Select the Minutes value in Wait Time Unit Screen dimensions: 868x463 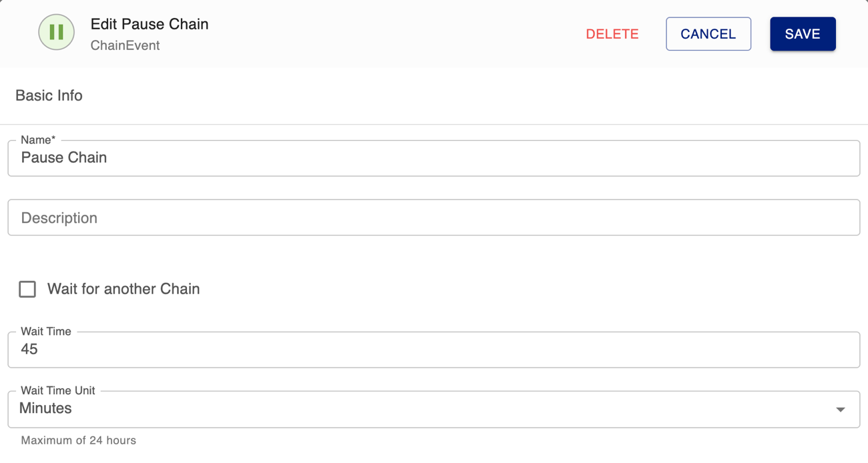[45, 408]
